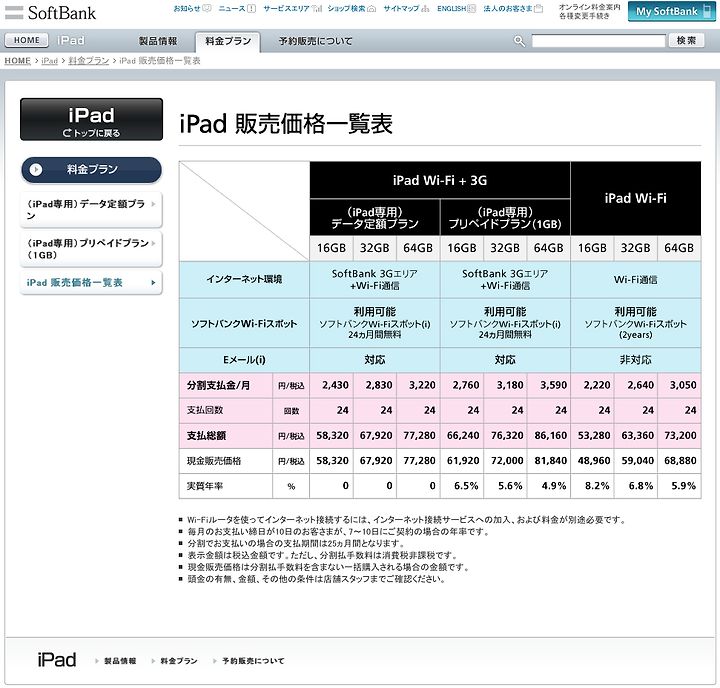Viewport: 720px width, 688px height.
Task: Click the SoftBank logo
Action: [51, 12]
